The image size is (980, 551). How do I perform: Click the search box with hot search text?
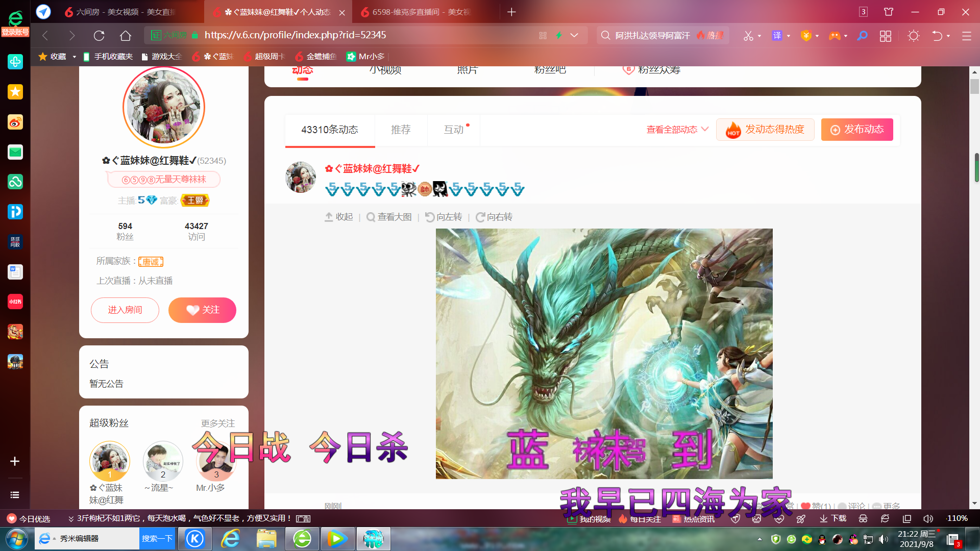coord(663,35)
